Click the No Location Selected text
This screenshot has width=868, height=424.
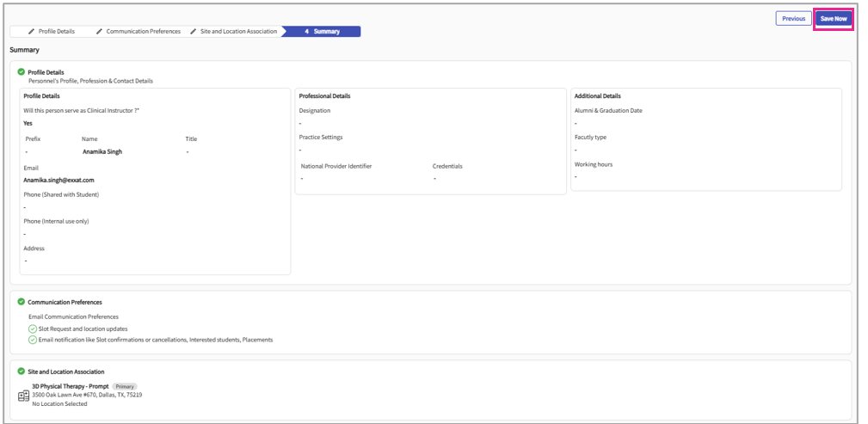(59, 403)
